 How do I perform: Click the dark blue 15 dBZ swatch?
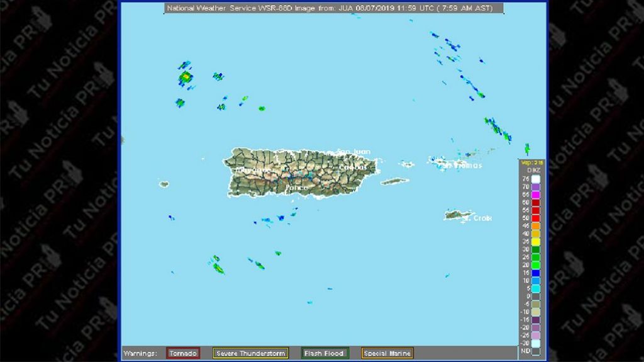tap(536, 273)
